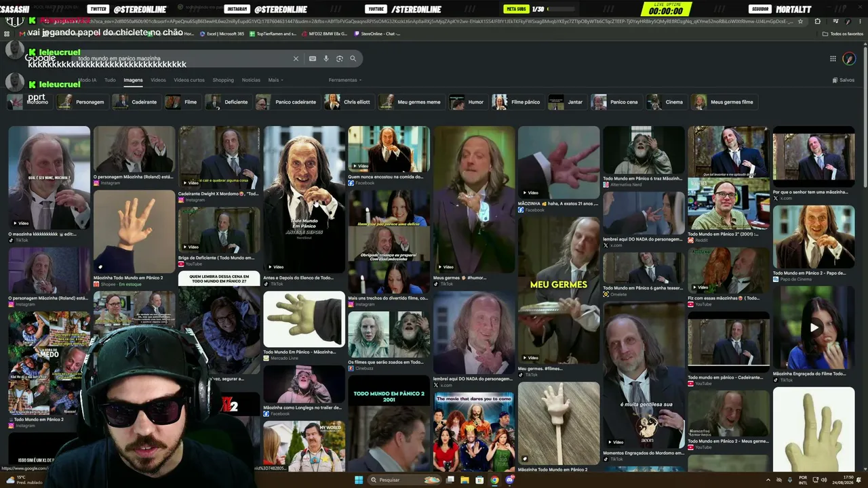Viewport: 868px width, 488px height.
Task: Open Todo Mundo em Pânico 6 ganha teaser link
Action: pos(644,288)
